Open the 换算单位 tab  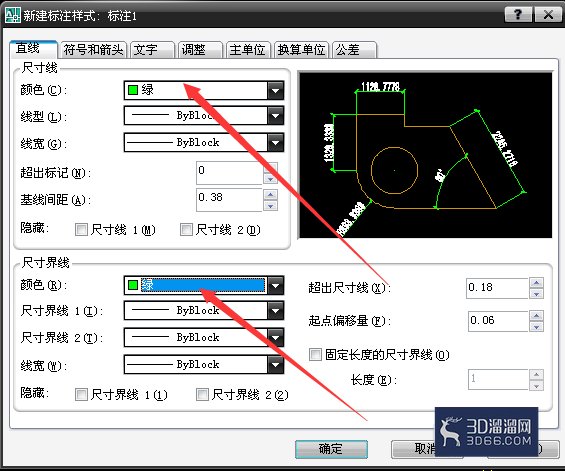[301, 50]
